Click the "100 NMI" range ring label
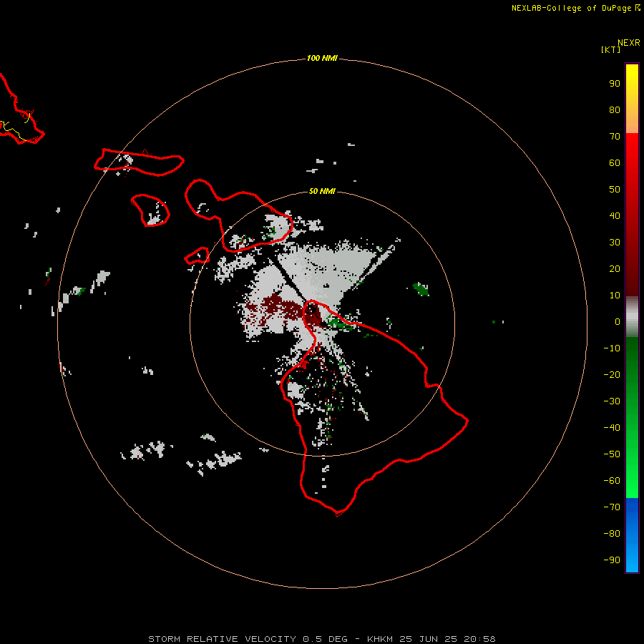This screenshot has width=644, height=644. [x=322, y=59]
